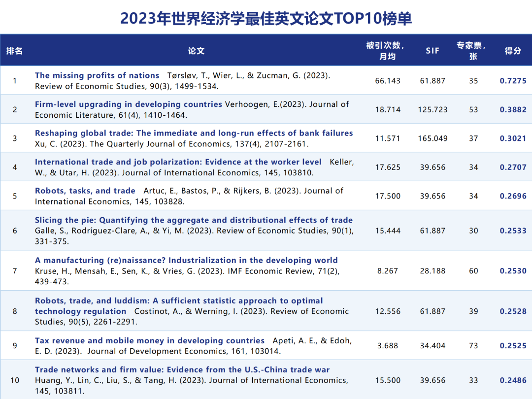Select score value 0.2486
This screenshot has width=532, height=399.
pos(513,380)
